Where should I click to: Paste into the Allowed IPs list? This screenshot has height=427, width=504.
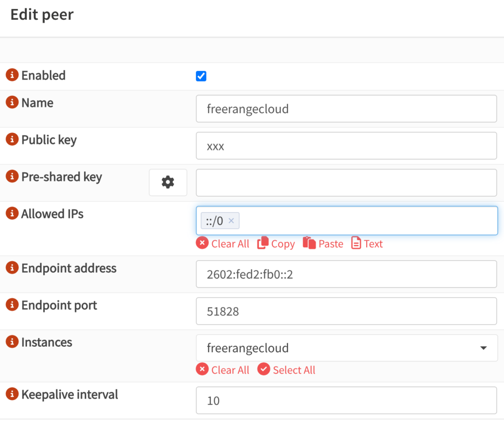tap(323, 244)
